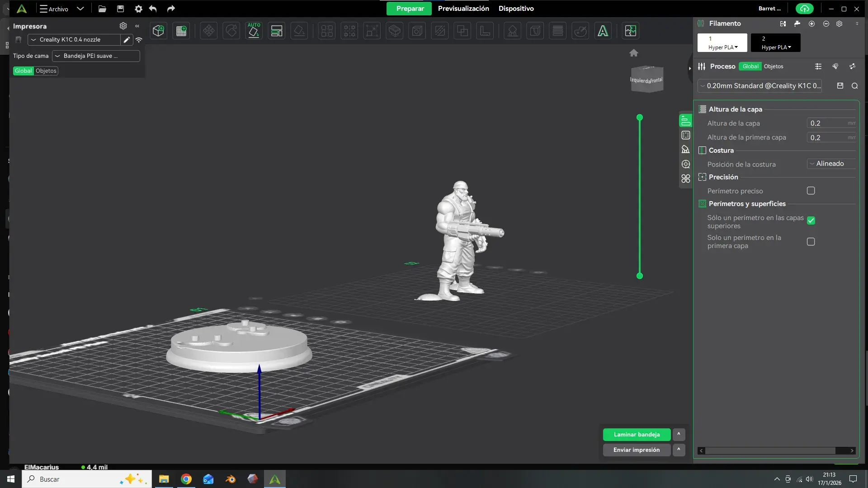
Task: Uncheck Sólo un perímetro en capas superiores
Action: tap(811, 221)
